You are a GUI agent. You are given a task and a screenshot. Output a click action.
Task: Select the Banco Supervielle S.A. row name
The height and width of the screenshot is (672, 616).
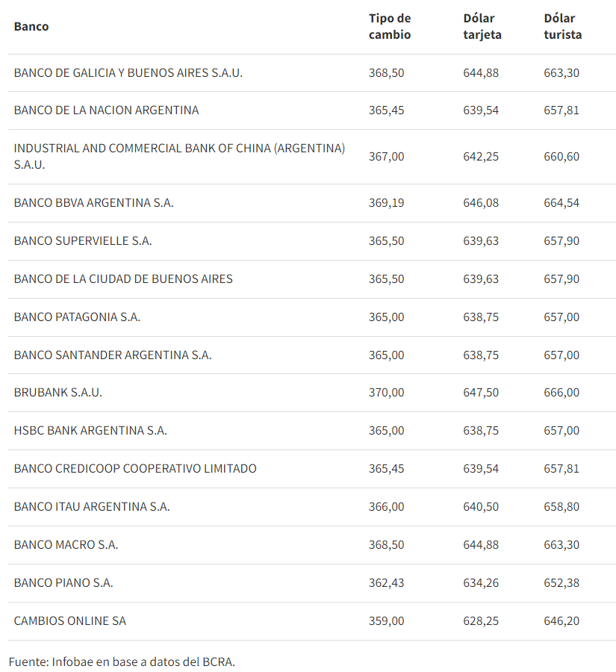tap(83, 241)
